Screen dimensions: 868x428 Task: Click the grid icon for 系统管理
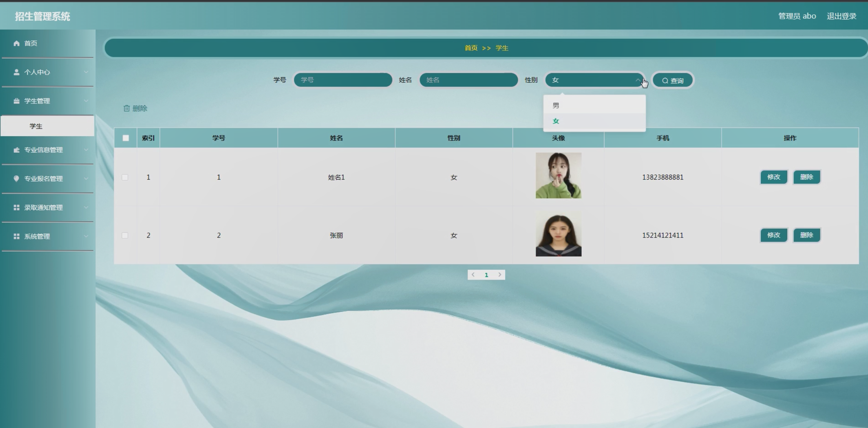point(17,236)
